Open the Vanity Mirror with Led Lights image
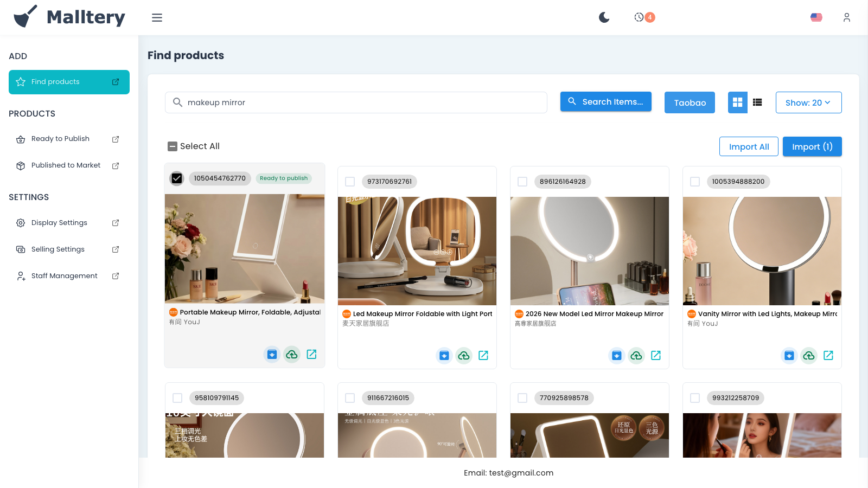The height and width of the screenshot is (488, 868). (762, 251)
